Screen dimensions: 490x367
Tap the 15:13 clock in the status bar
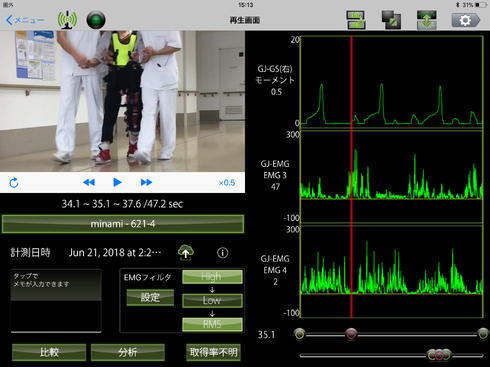point(246,5)
